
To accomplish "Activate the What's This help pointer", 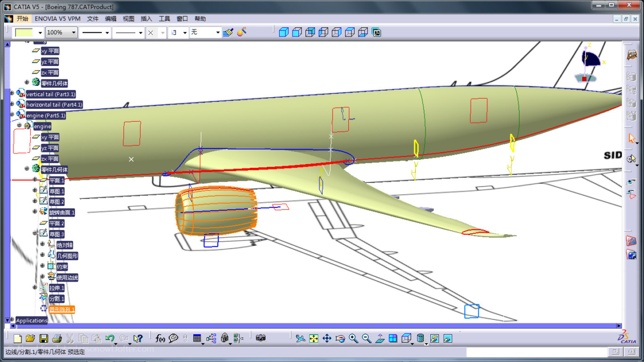I will [138, 338].
